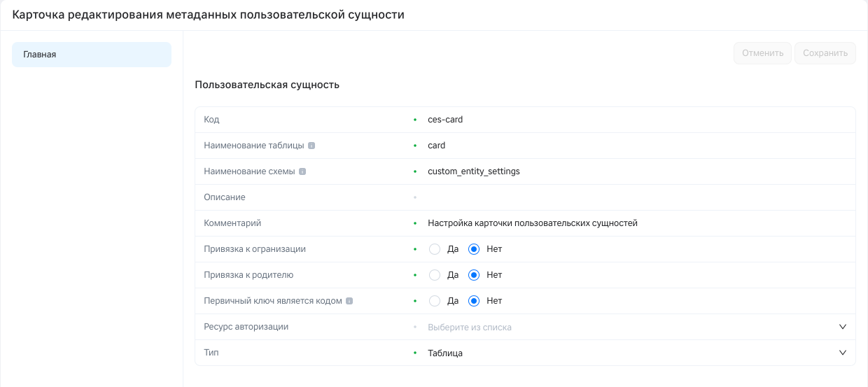Select Да for Привязка к организации
Screen dimensions: 868x387
pyautogui.click(x=434, y=249)
